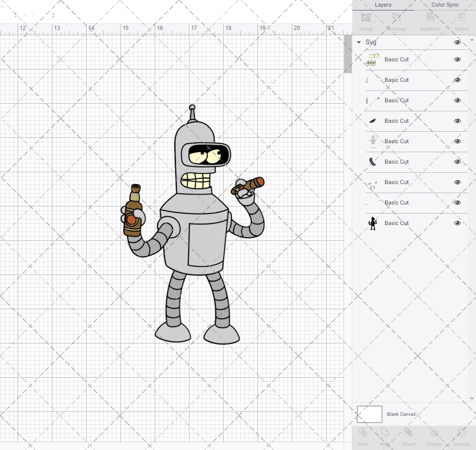This screenshot has height=450, width=476.
Task: Select the Blank Canvas row
Action: tap(401, 414)
